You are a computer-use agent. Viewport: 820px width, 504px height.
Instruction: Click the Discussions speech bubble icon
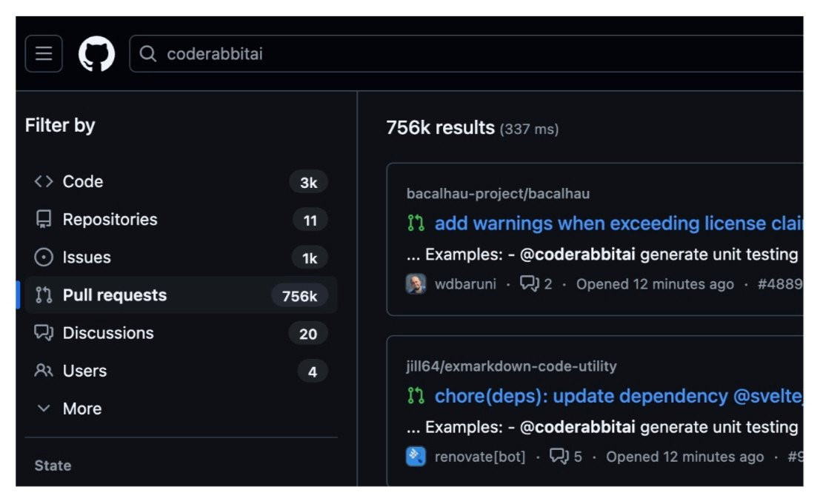point(44,333)
